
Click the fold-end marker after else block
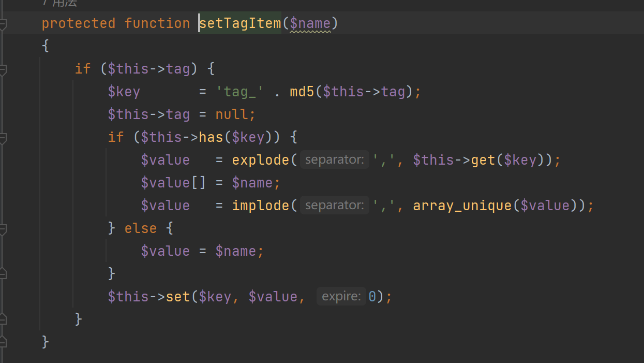pos(3,273)
